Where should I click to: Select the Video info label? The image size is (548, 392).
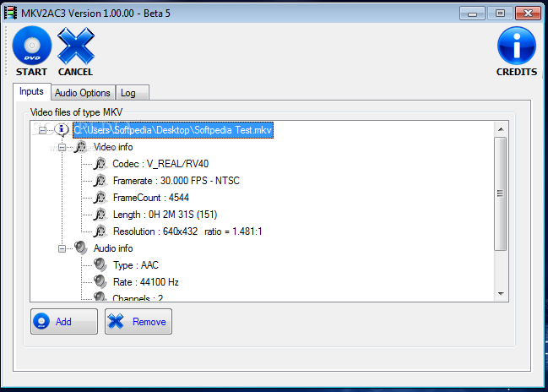(113, 147)
